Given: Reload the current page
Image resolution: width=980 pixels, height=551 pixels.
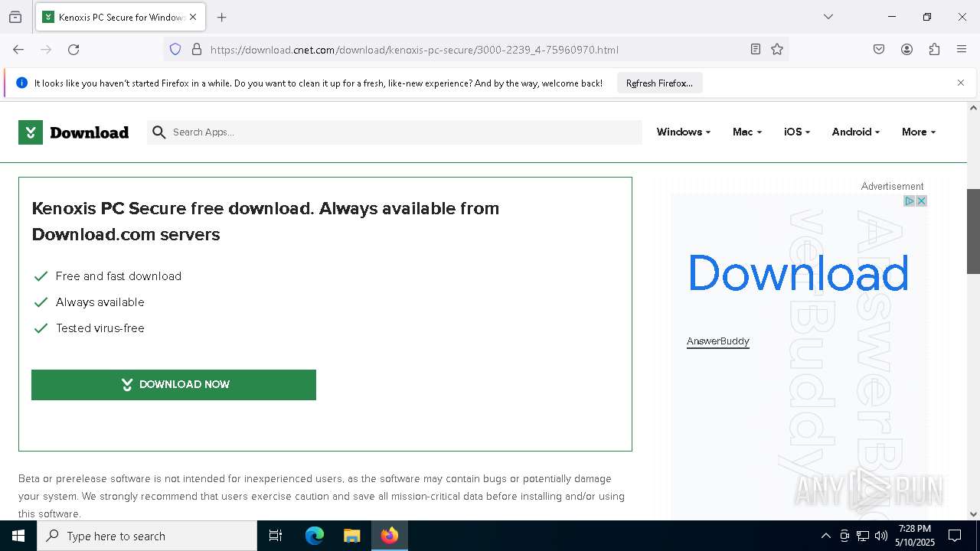Looking at the screenshot, I should (x=73, y=50).
